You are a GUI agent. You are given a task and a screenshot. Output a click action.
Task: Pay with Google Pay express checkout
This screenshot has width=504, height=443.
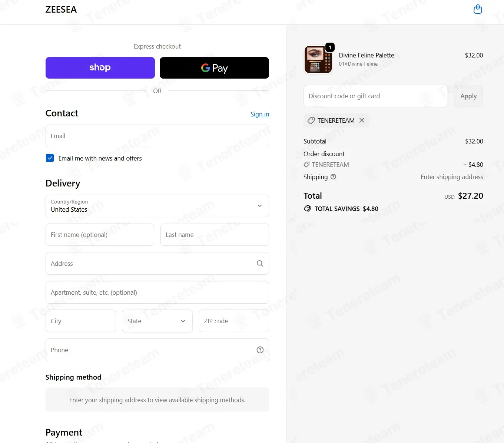click(x=214, y=68)
